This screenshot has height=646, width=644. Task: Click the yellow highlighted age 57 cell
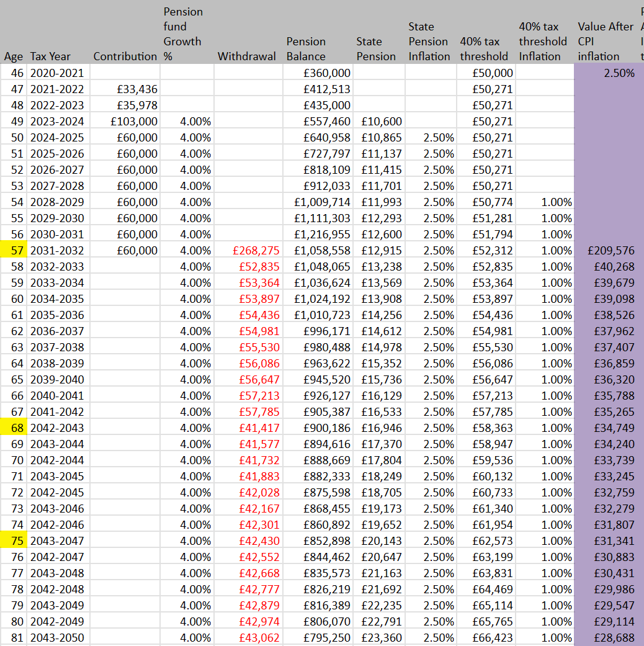point(14,250)
